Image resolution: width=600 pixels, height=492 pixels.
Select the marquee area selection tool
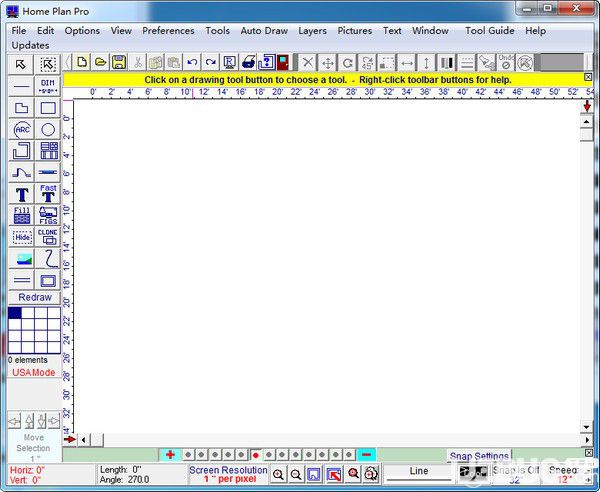48,64
